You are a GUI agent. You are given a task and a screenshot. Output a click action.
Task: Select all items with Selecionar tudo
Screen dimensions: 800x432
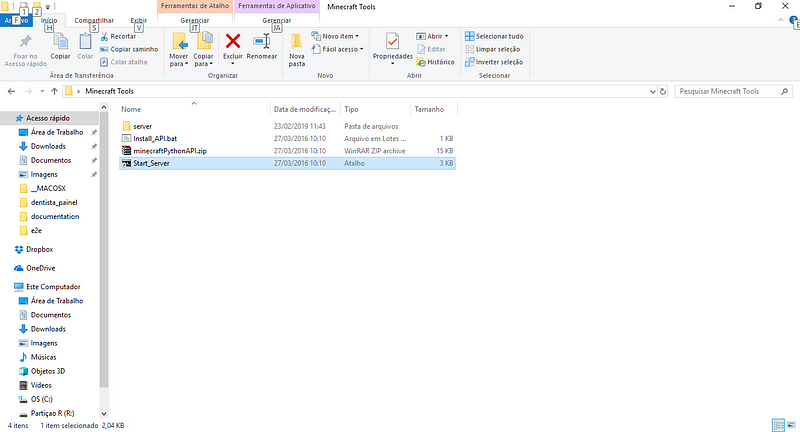pyautogui.click(x=494, y=36)
